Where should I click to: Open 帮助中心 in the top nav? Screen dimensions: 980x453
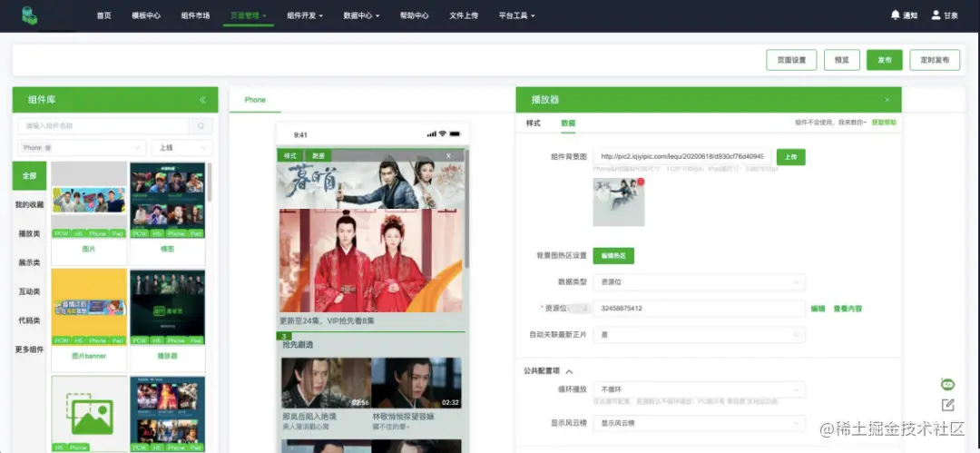pyautogui.click(x=415, y=15)
